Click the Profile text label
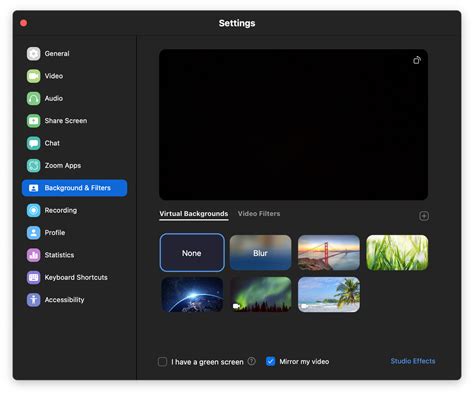Viewport: 474px width, 395px height. click(55, 233)
